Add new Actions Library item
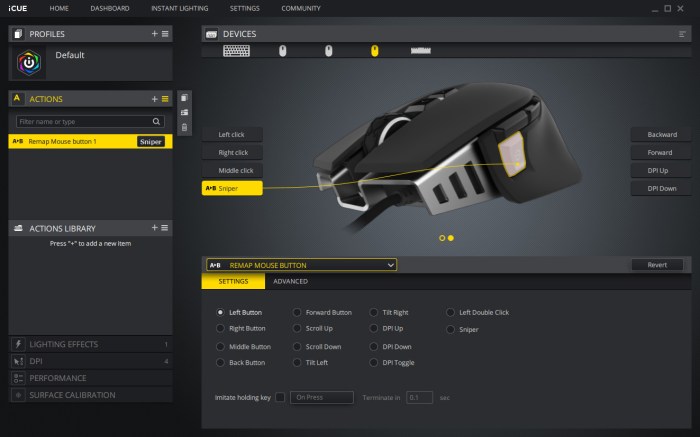 point(154,228)
